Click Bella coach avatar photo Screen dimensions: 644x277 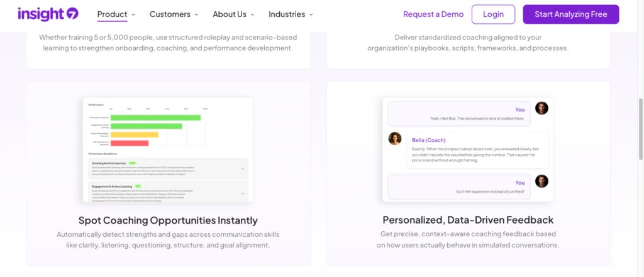pyautogui.click(x=395, y=138)
